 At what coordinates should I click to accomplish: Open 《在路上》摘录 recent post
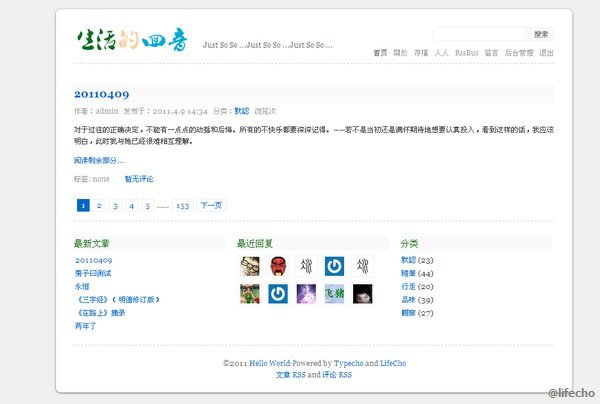point(100,313)
